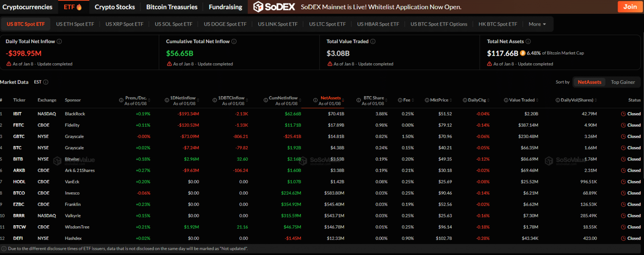
Task: Toggle sorting to Top Gainer
Action: click(623, 82)
